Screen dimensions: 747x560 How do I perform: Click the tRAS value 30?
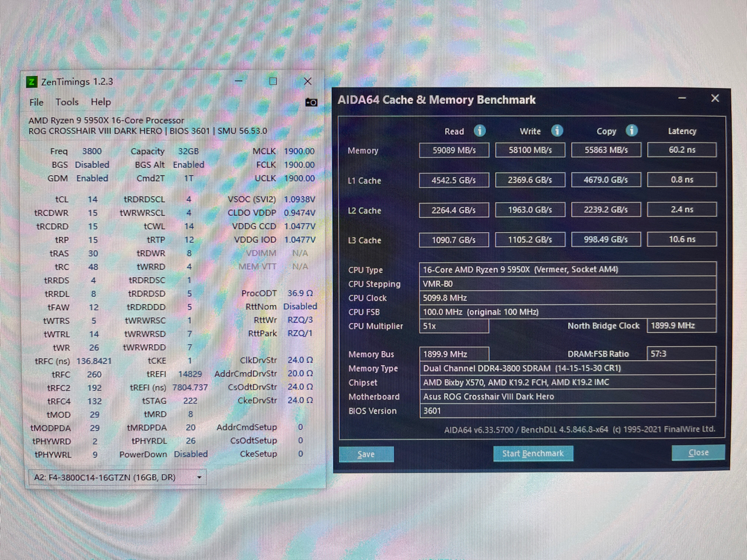(93, 253)
